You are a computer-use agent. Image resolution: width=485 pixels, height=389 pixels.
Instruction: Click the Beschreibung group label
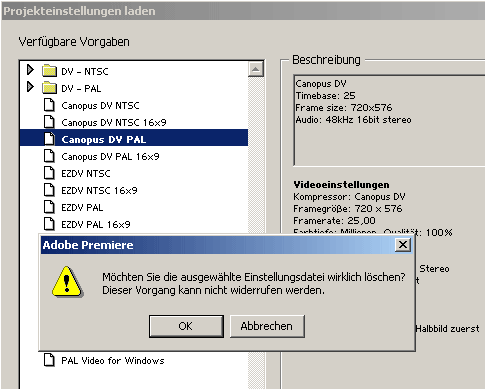(x=326, y=60)
